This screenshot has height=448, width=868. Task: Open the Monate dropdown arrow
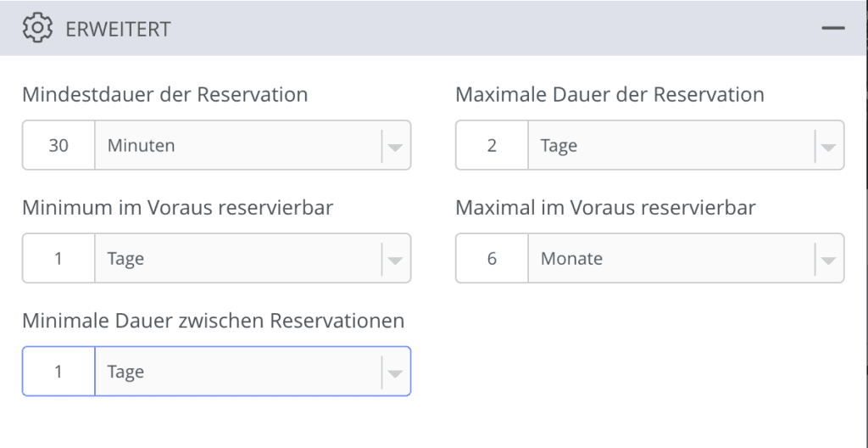[828, 260]
